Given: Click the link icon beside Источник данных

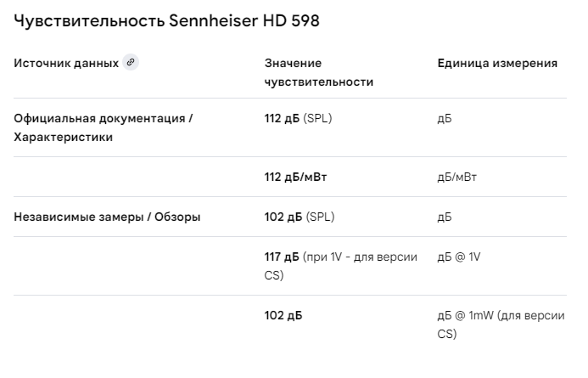Looking at the screenshot, I should tap(131, 62).
